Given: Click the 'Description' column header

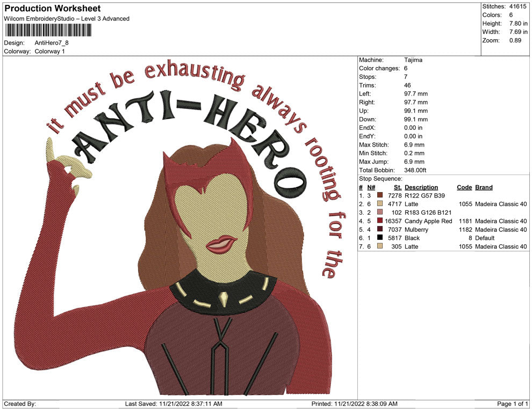Looking at the screenshot, I should click(x=421, y=187).
